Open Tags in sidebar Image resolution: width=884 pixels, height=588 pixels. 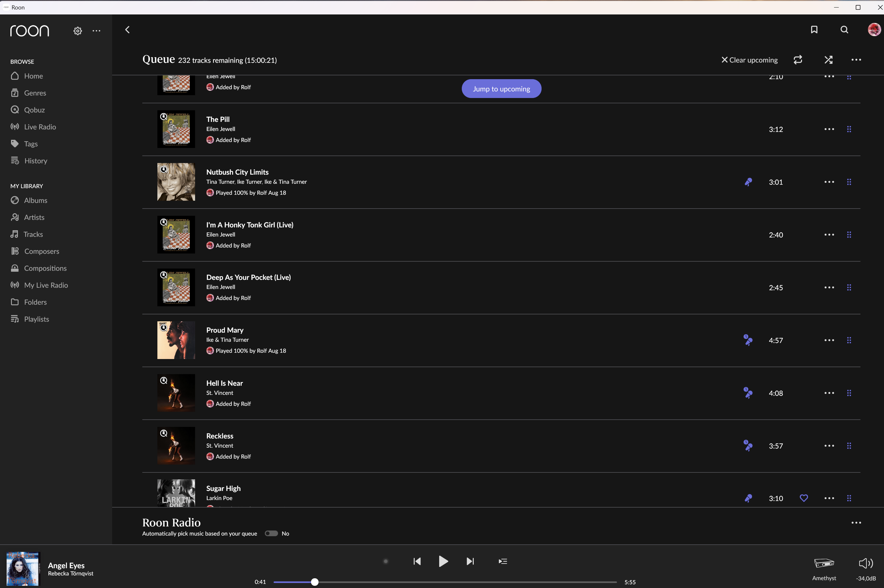[x=25, y=144]
